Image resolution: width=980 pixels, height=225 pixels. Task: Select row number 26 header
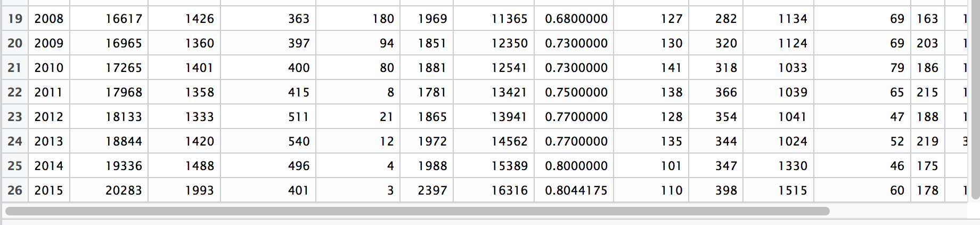15,190
